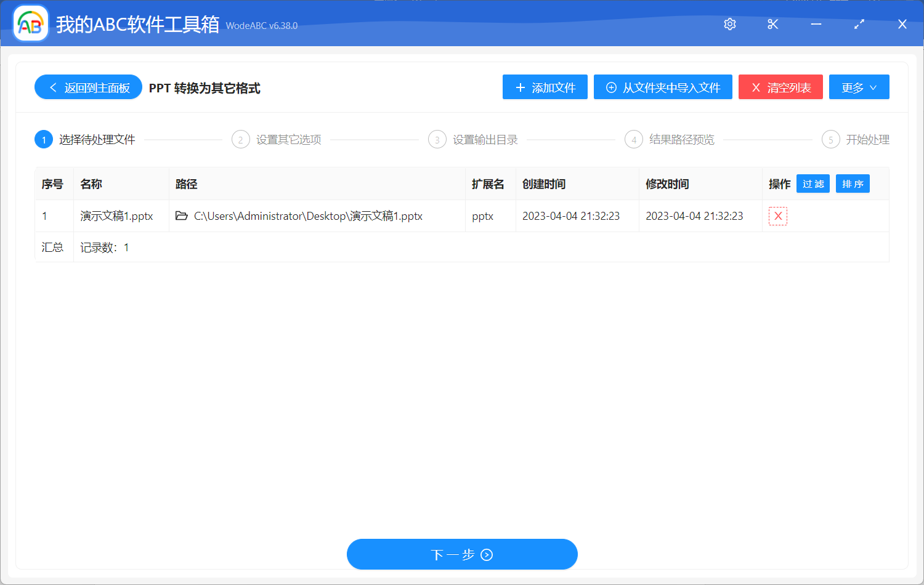The width and height of the screenshot is (924, 585).
Task: Return to main panel via 返回到主面板
Action: [x=88, y=87]
